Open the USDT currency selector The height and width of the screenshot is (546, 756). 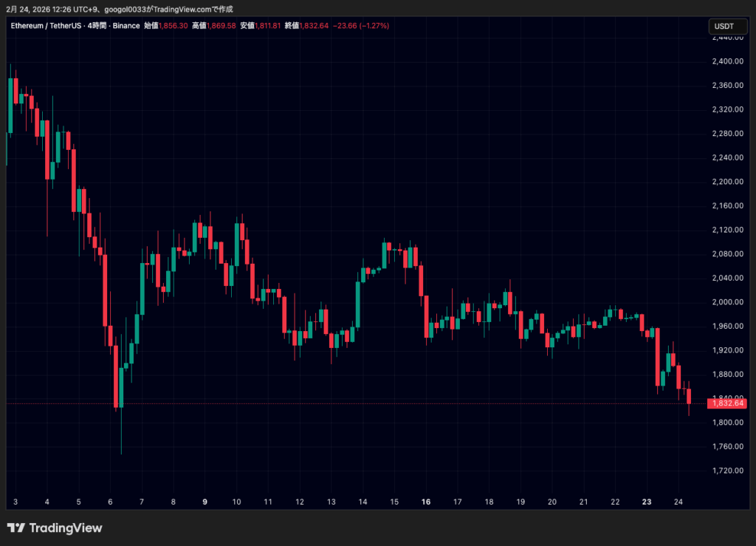coord(722,26)
